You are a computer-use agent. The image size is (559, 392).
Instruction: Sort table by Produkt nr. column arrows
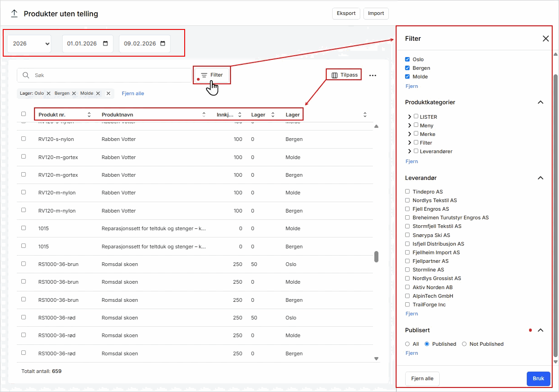(89, 115)
